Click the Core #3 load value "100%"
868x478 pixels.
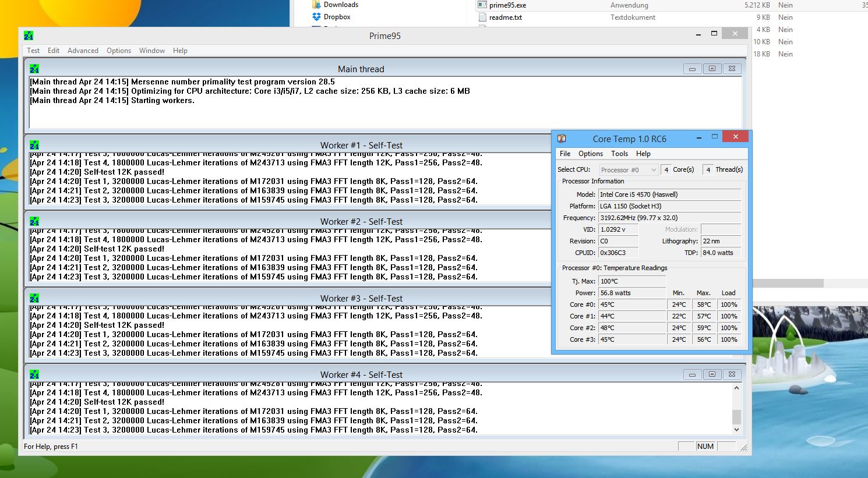(729, 339)
